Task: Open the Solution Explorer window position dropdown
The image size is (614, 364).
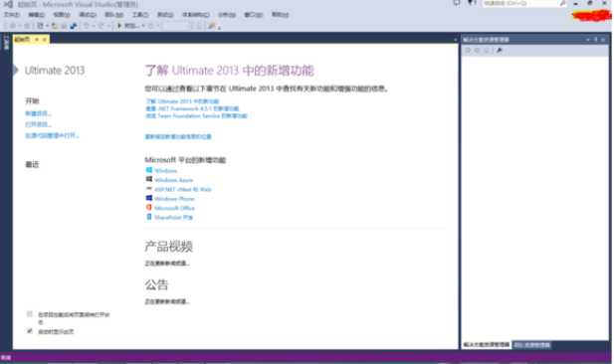Action: tap(588, 40)
